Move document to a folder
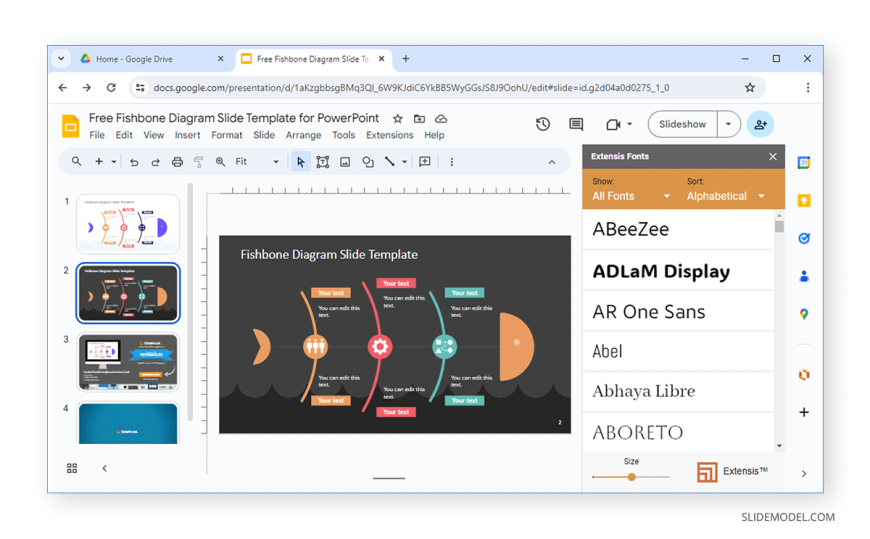 (419, 119)
